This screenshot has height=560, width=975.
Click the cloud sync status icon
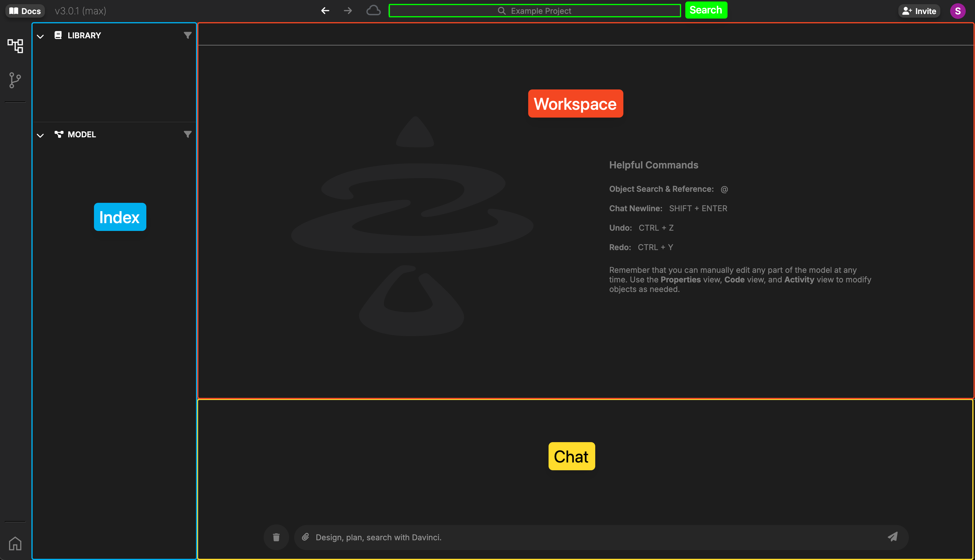(x=373, y=10)
